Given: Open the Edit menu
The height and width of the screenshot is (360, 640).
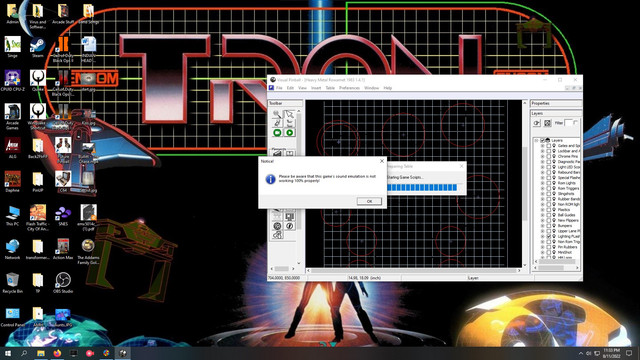Looking at the screenshot, I should pyautogui.click(x=290, y=88).
